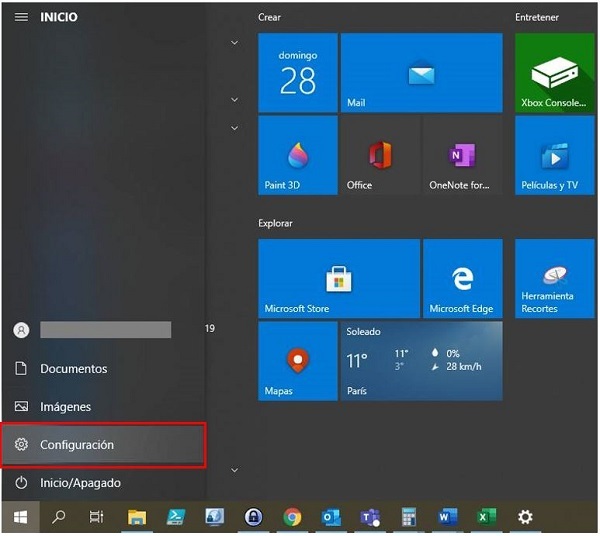Open the OneNote tile
Screen dimensions: 600x536
(x=462, y=155)
